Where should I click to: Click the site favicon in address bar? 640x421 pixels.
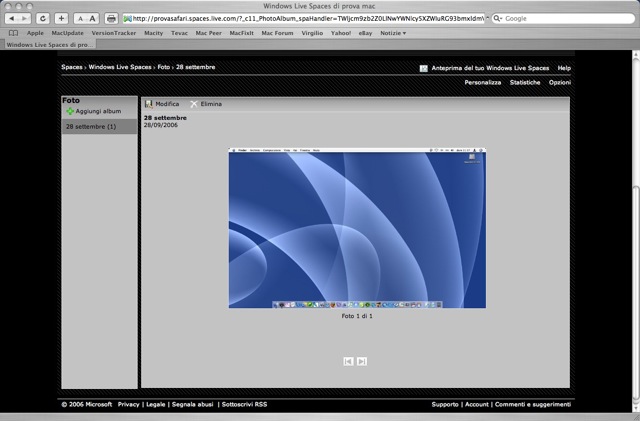(128, 18)
